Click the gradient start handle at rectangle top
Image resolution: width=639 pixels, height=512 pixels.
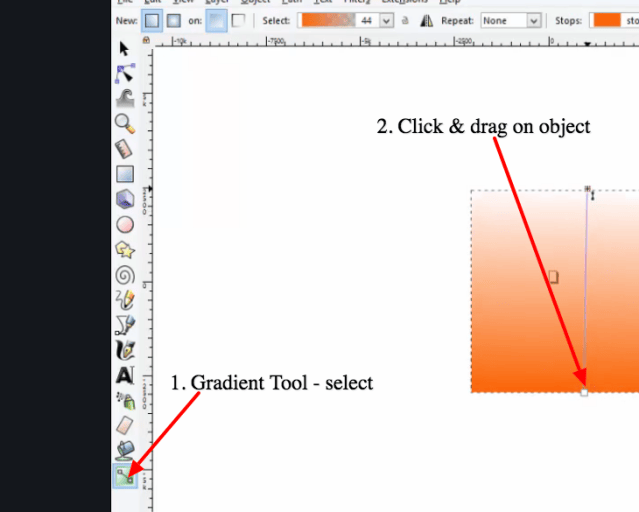587,189
